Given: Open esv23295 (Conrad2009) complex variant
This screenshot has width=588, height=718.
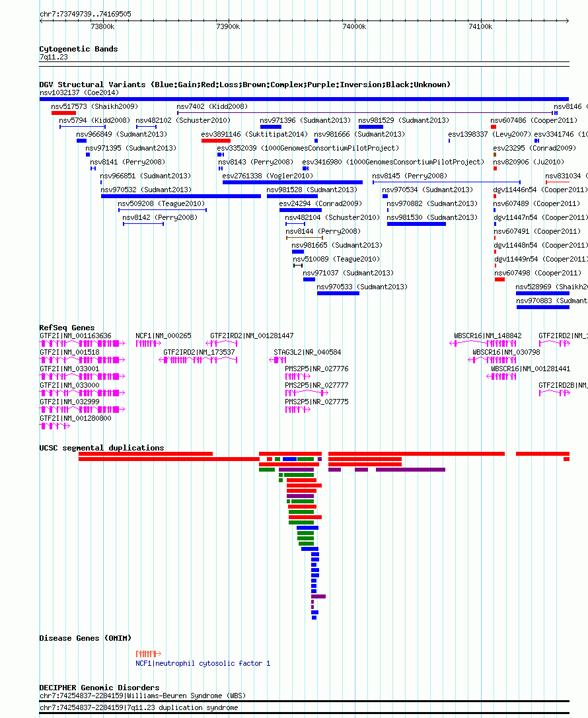Looking at the screenshot, I should [x=534, y=148].
